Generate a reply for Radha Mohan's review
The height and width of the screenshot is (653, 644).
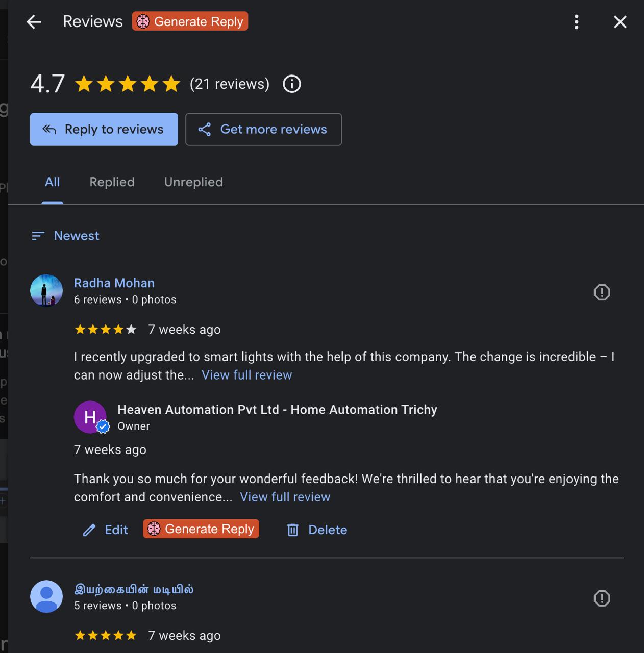pos(201,529)
